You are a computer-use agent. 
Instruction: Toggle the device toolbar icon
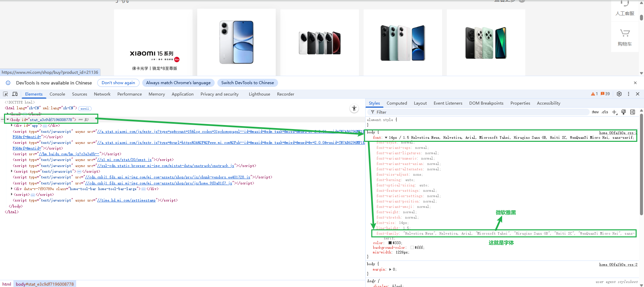[x=15, y=94]
